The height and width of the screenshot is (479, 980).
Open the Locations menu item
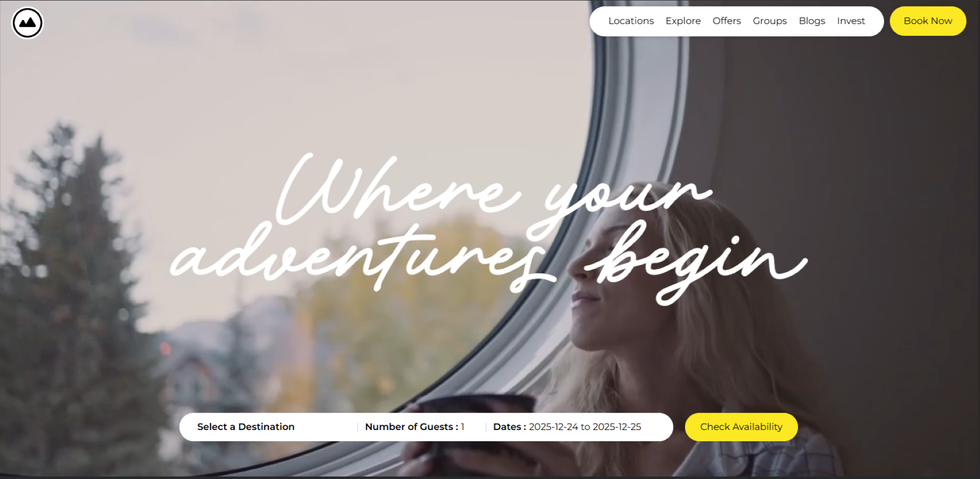coord(631,21)
